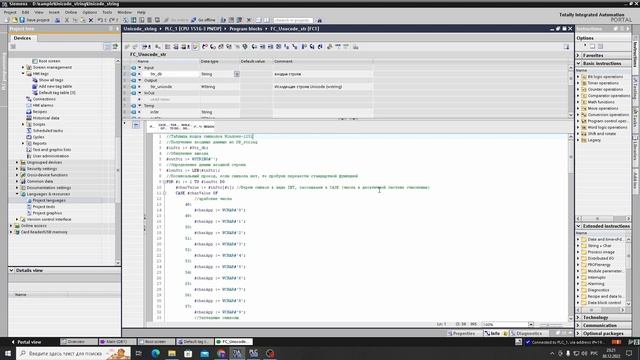Screen dimensions: 640x360
Task: Open the Edit menu
Action: pos(25,13)
